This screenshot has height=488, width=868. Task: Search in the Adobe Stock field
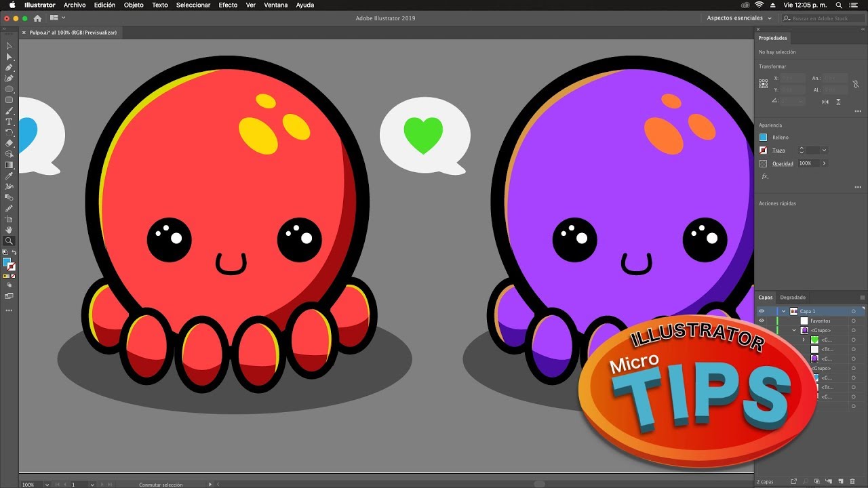click(823, 18)
